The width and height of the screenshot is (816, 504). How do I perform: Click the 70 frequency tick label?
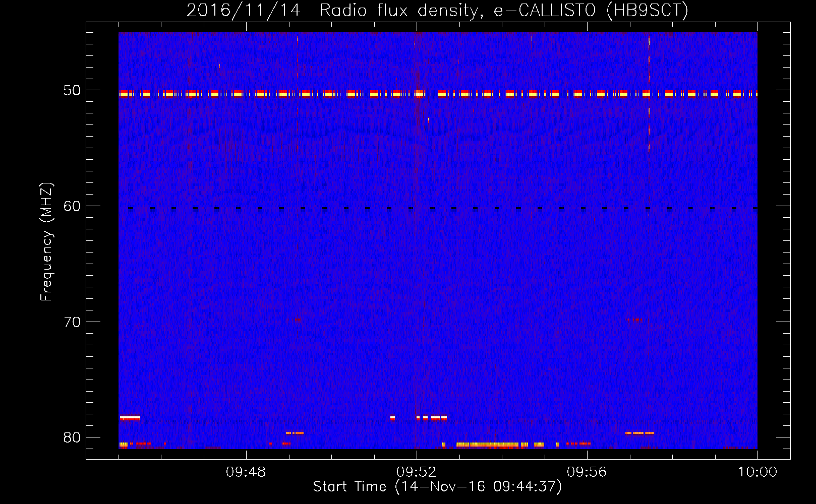(72, 322)
